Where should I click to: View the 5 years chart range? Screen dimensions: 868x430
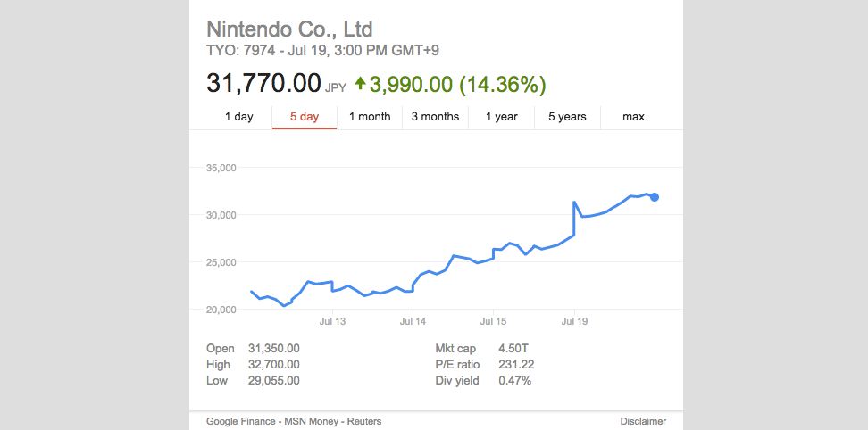pos(567,117)
